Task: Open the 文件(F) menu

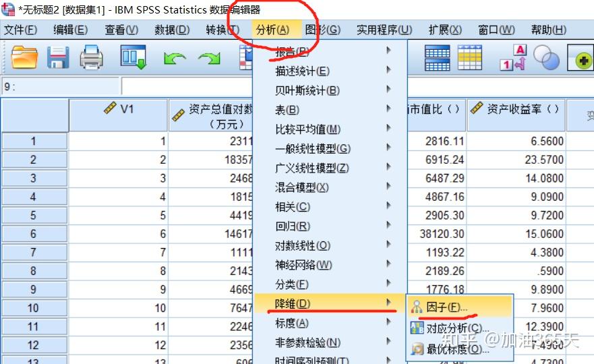Action: pyautogui.click(x=20, y=30)
